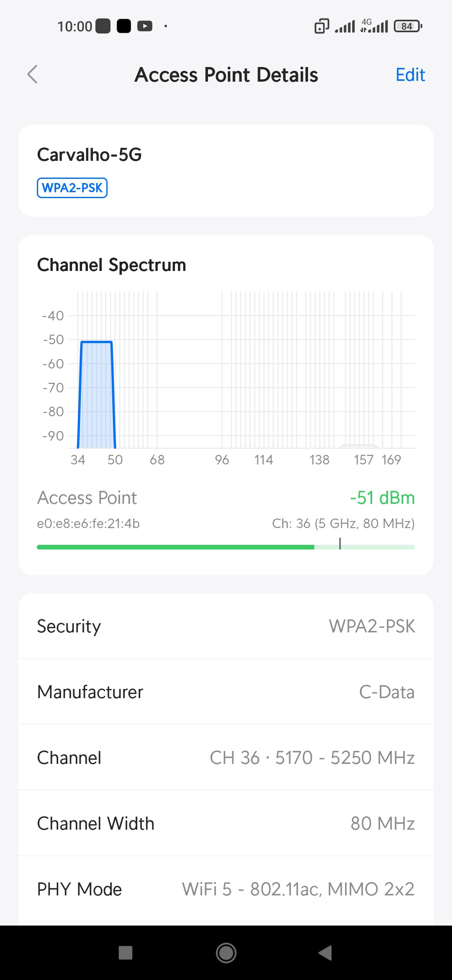Tap the WPA2-PSK security badge
Screen dimensions: 452x980
72,188
